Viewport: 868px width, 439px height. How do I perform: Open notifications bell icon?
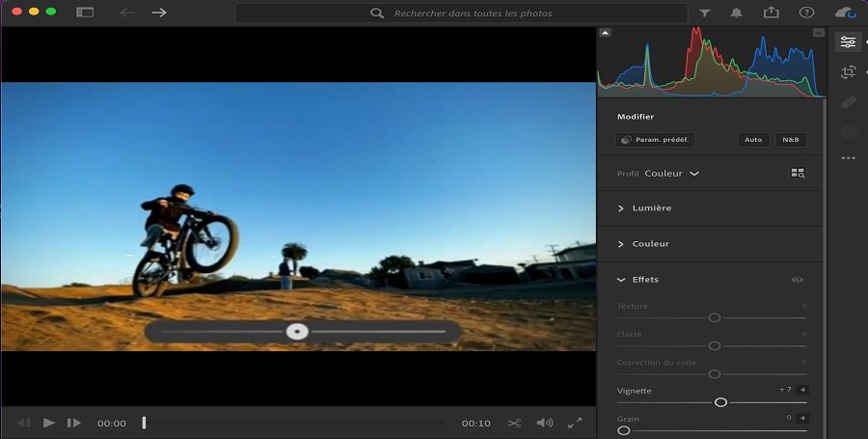point(736,13)
